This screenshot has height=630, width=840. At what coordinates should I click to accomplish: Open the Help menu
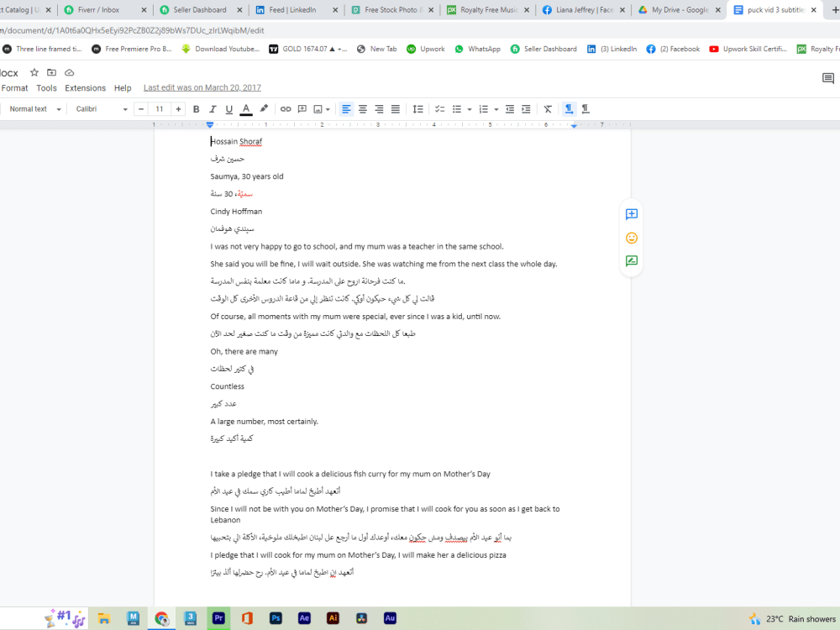pos(123,88)
